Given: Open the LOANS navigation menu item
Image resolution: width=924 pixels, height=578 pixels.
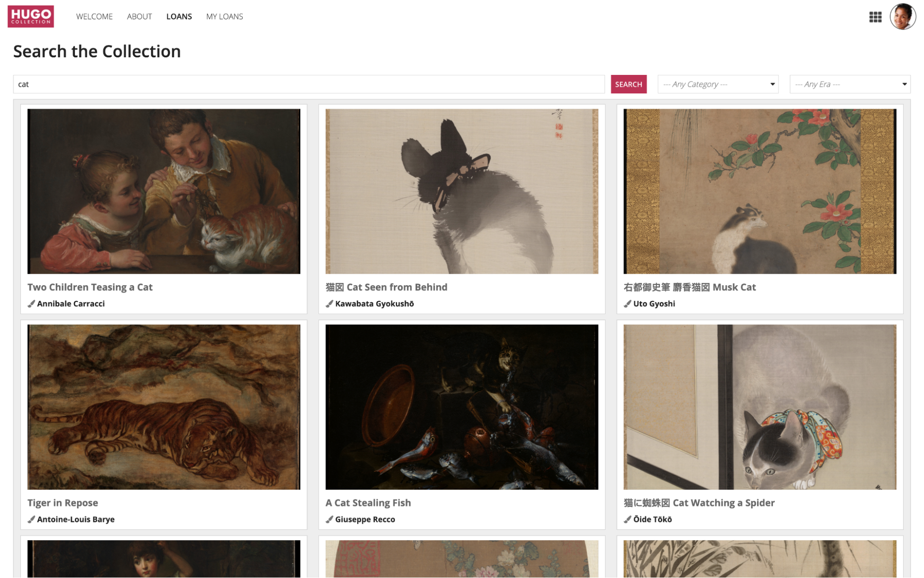Looking at the screenshot, I should click(x=178, y=16).
